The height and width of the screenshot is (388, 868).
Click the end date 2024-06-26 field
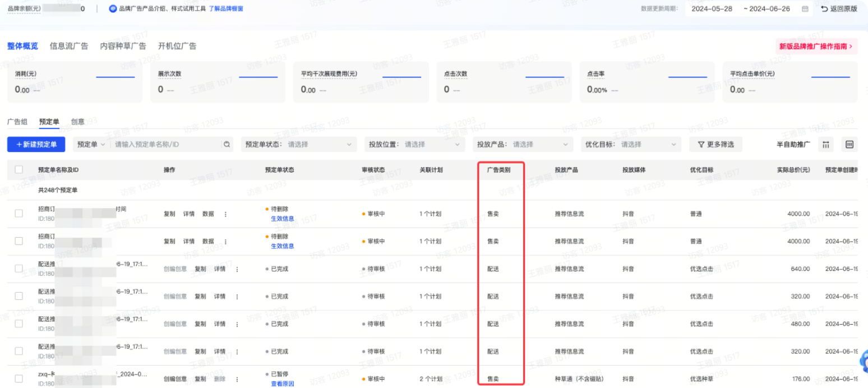pyautogui.click(x=770, y=9)
